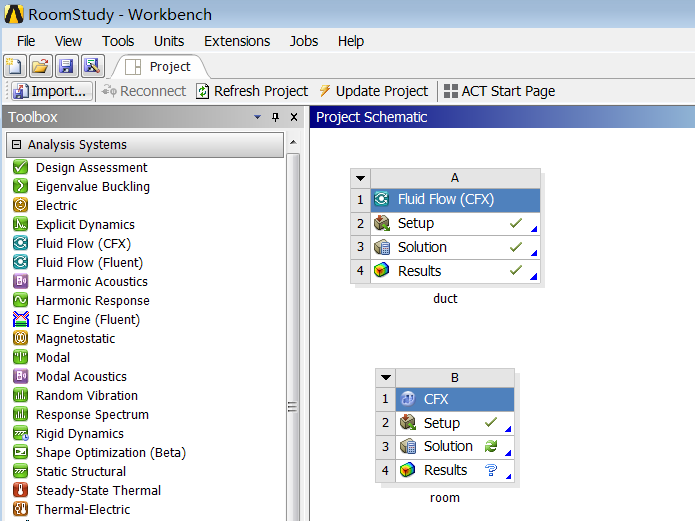This screenshot has height=521, width=695.
Task: Select the Setup cell in system A
Action: 455,223
